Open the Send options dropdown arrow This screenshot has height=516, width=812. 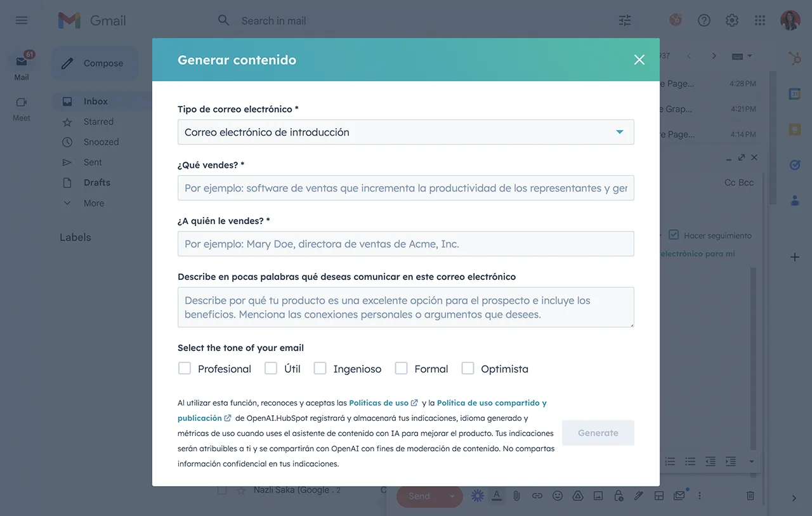[x=452, y=496]
